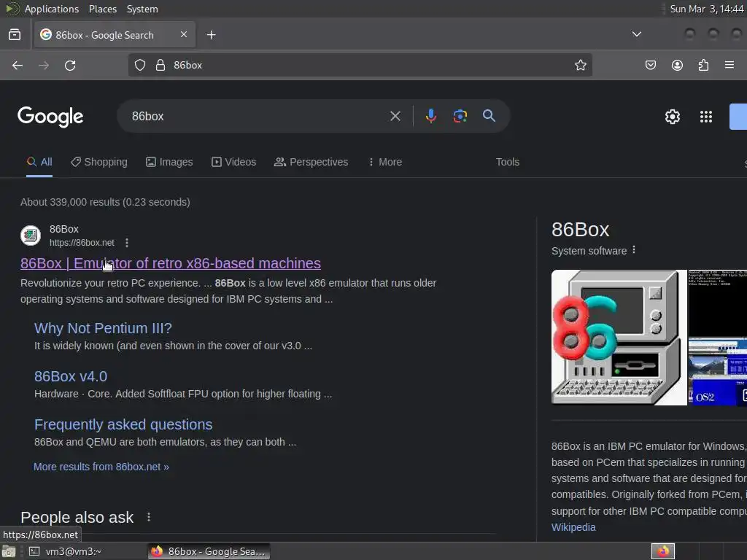Open About this result menu beside 86box.net
This screenshot has height=560, width=747.
coord(127,243)
